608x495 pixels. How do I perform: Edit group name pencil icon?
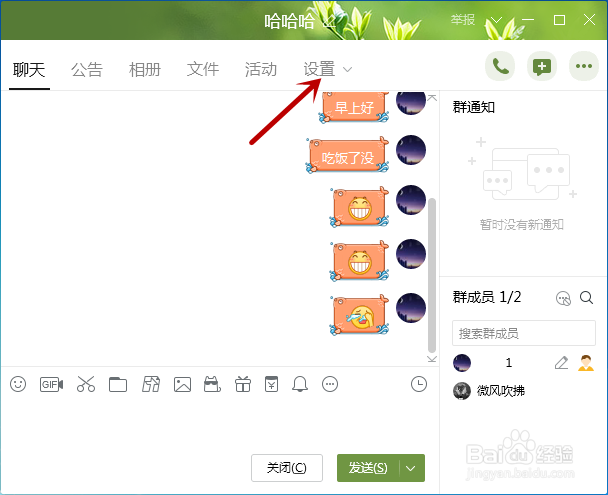(330, 22)
